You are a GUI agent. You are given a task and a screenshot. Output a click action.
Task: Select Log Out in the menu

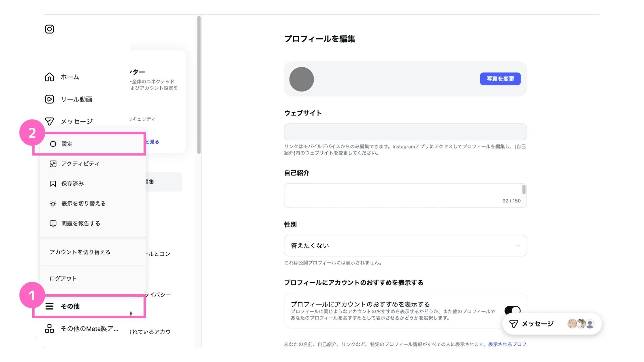point(63,279)
